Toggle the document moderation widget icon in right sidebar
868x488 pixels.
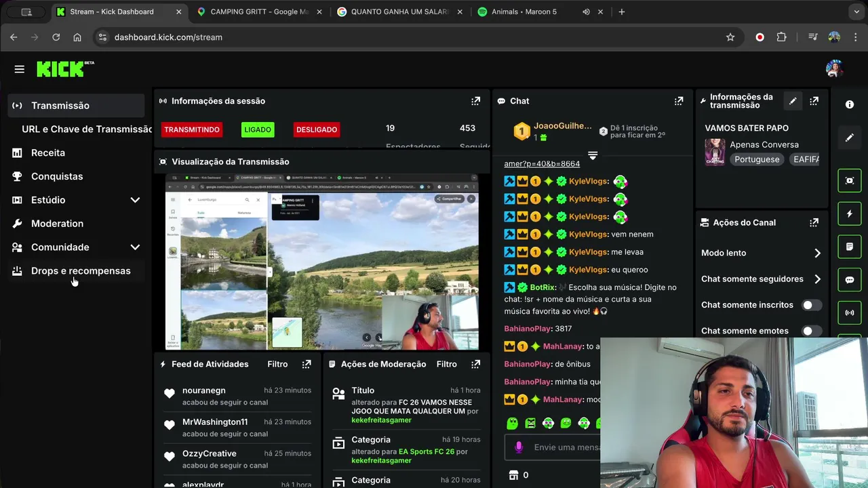click(850, 247)
